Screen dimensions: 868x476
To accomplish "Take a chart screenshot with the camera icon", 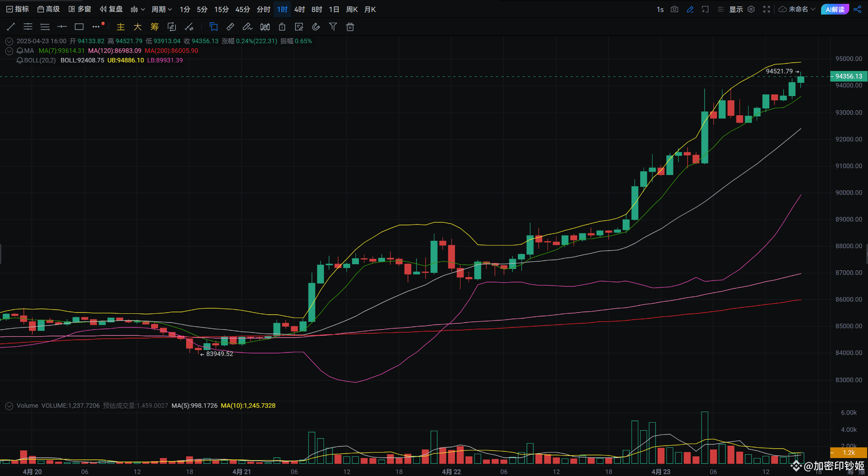I will click(674, 9).
